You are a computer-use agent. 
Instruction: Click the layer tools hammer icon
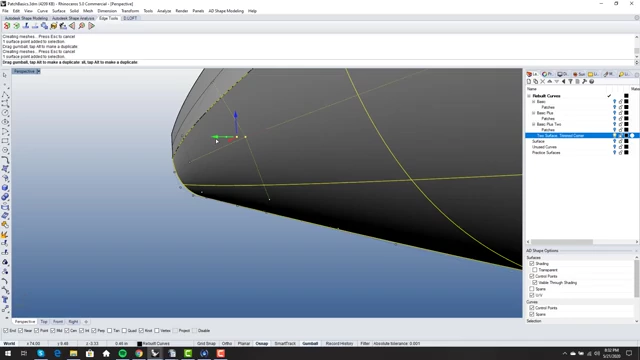[584, 82]
